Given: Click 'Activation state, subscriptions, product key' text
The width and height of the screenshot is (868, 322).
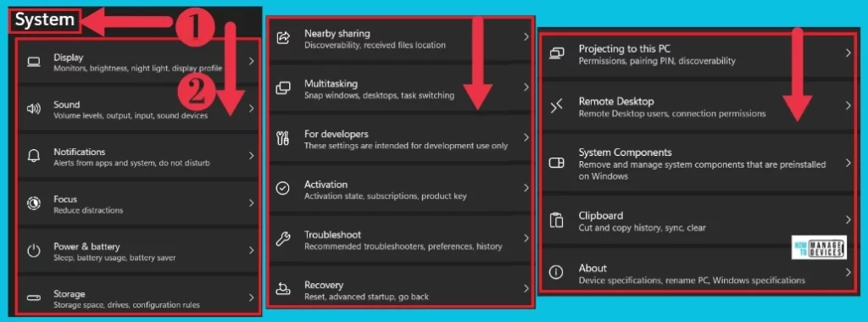Looking at the screenshot, I should point(386,196).
